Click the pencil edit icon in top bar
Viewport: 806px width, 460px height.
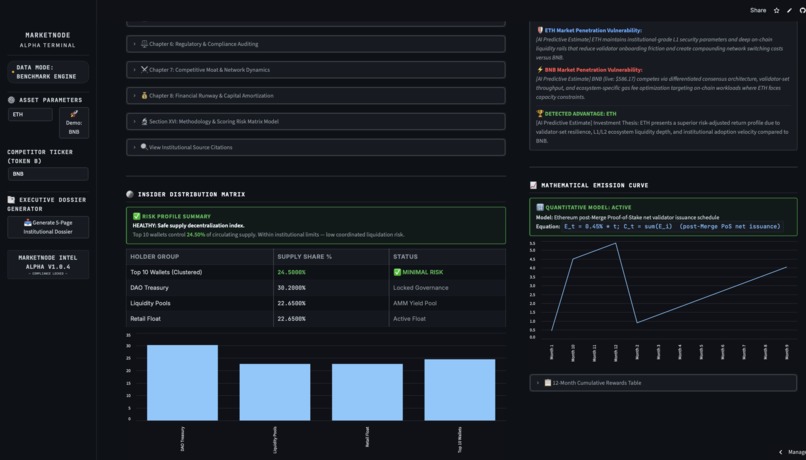789,10
